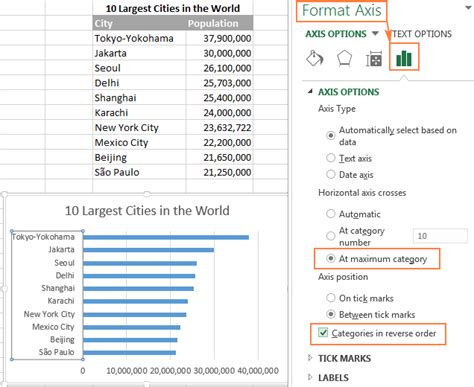Select the Tokyo-Yokohama table cell
Image resolution: width=474 pixels, height=387 pixels.
[x=139, y=38]
